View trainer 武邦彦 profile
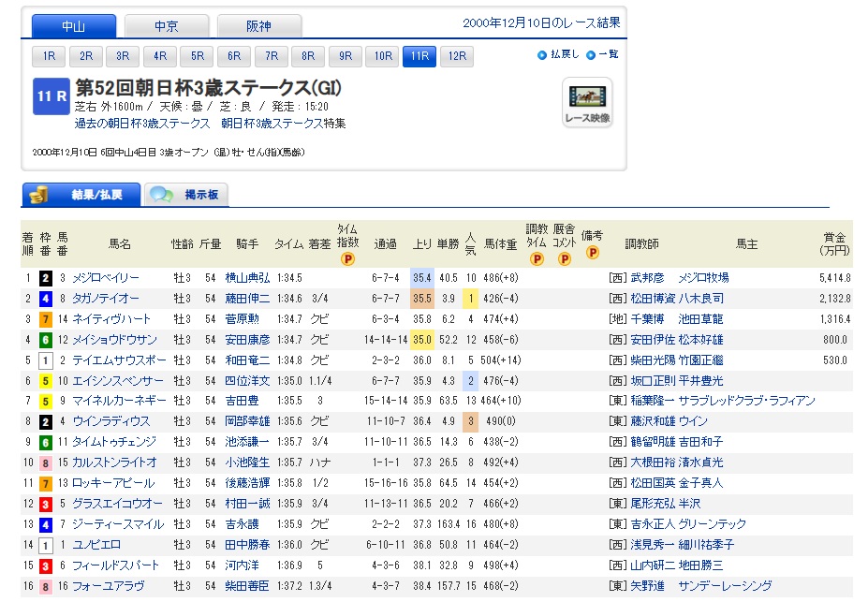Viewport: 868px width, 602px height. point(647,278)
